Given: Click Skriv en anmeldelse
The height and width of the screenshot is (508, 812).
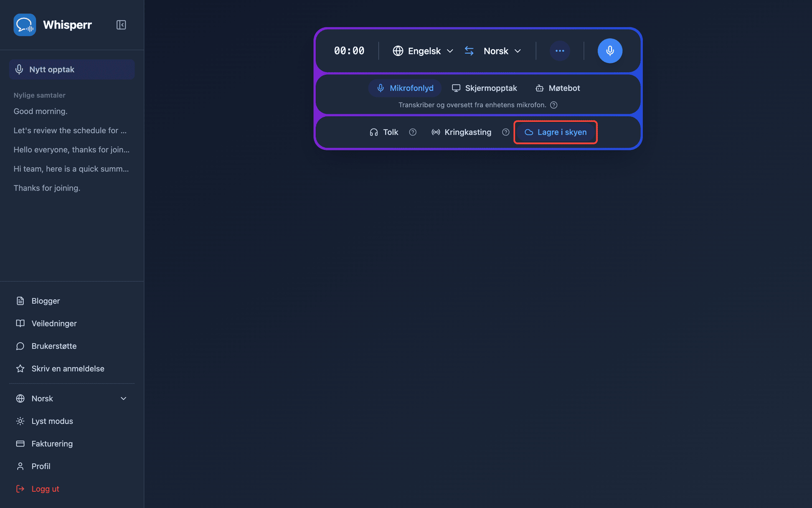Looking at the screenshot, I should click(72, 369).
